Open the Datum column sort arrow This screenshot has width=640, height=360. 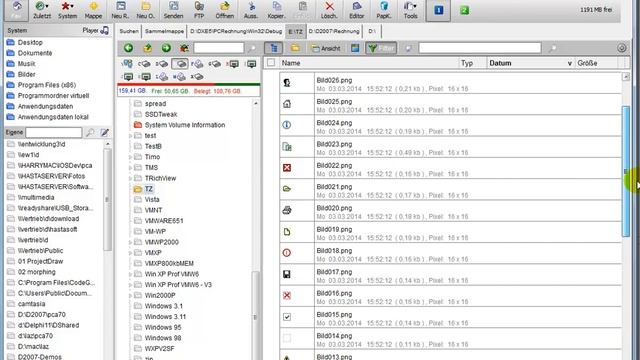(569, 63)
